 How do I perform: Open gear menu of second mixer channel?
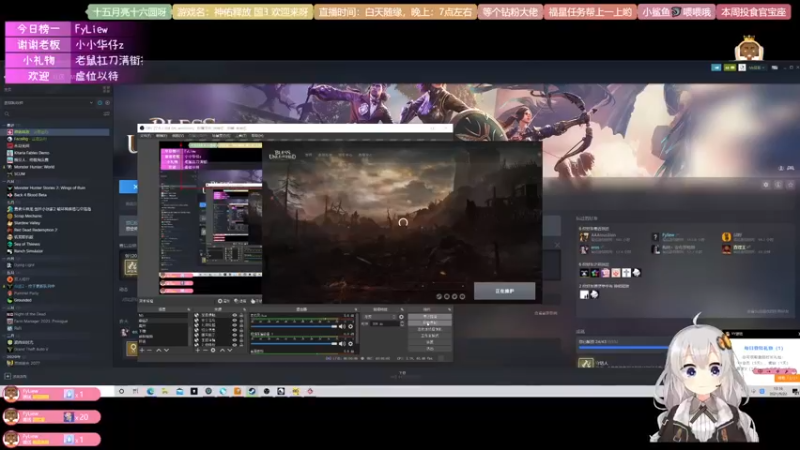tap(351, 344)
